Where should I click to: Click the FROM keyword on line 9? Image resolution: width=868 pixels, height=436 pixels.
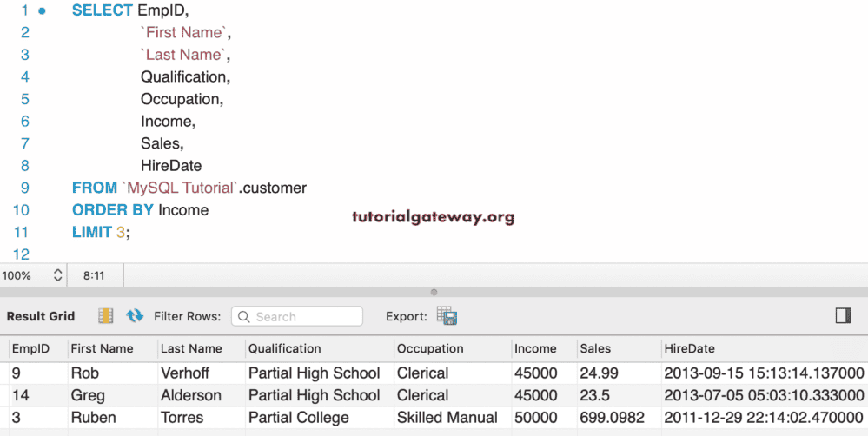tap(95, 188)
